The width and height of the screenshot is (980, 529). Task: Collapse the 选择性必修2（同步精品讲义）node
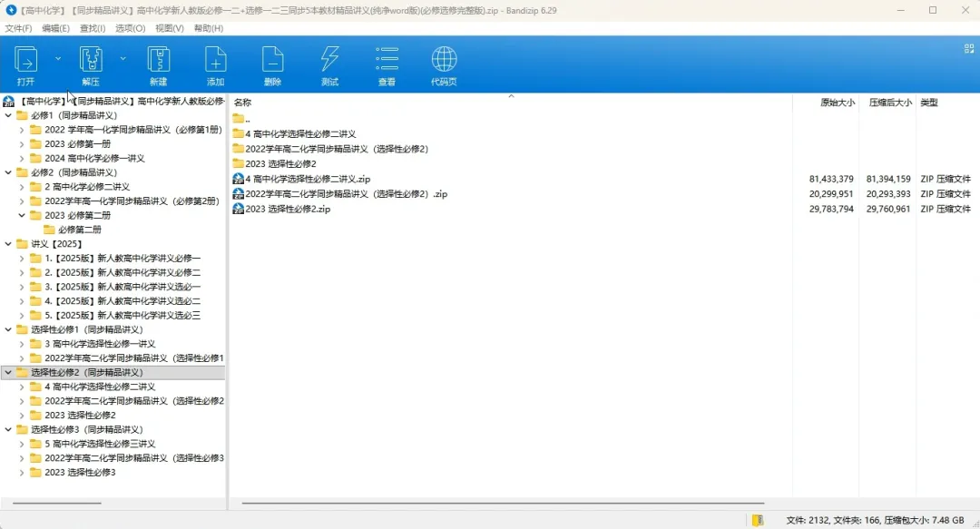(8, 373)
